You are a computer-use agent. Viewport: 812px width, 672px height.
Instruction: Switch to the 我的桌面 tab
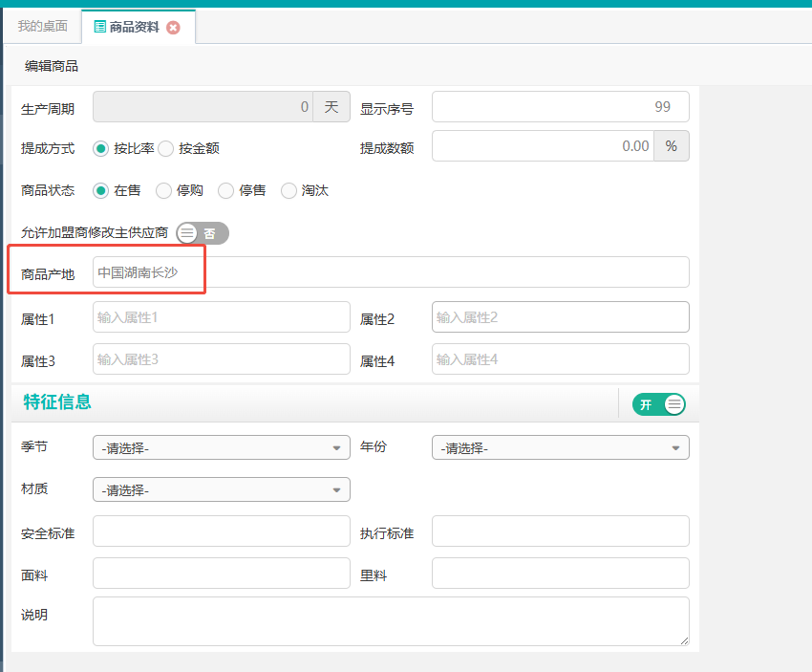click(x=42, y=27)
